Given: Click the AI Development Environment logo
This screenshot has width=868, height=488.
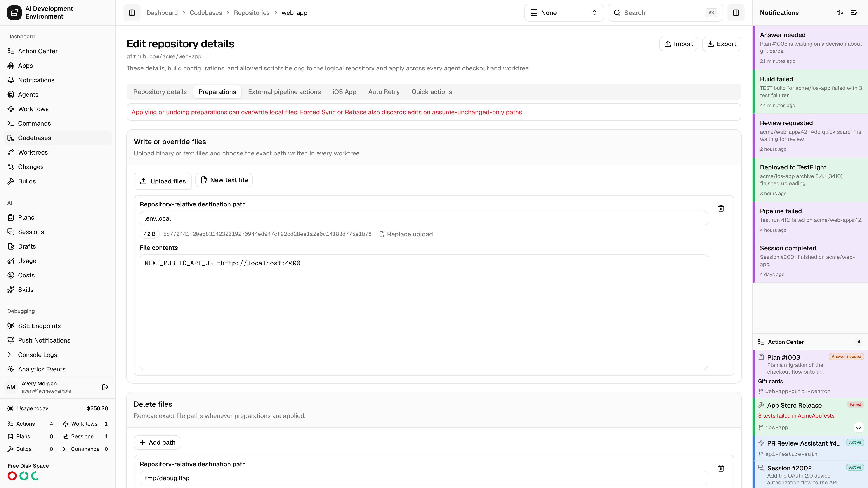Looking at the screenshot, I should click(14, 13).
